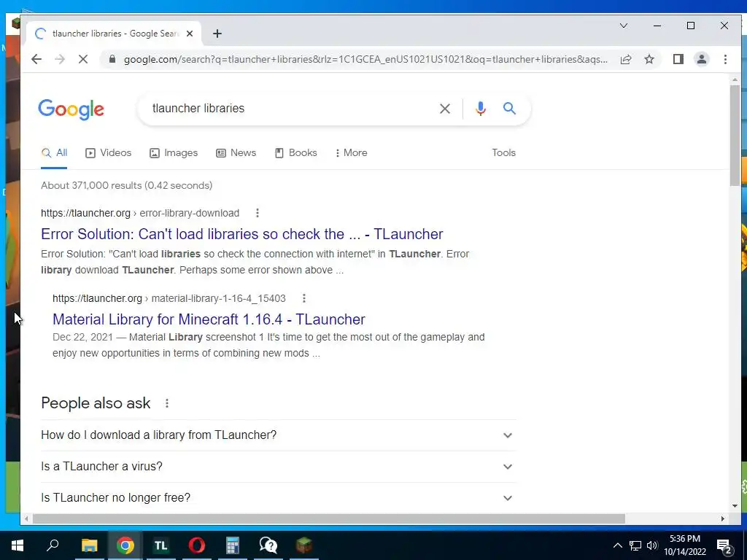The image size is (747, 560).
Task: Click the scroll right arrow
Action: (723, 518)
